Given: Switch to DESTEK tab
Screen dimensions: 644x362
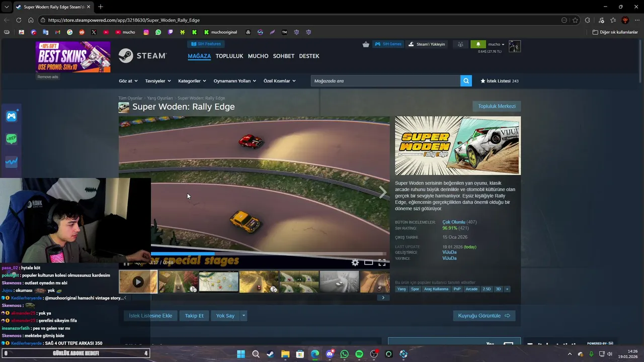Looking at the screenshot, I should (309, 56).
